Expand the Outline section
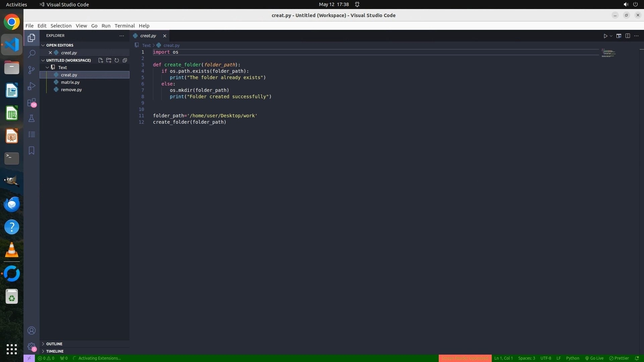Screen dimensions: 644x362 (x=54, y=344)
